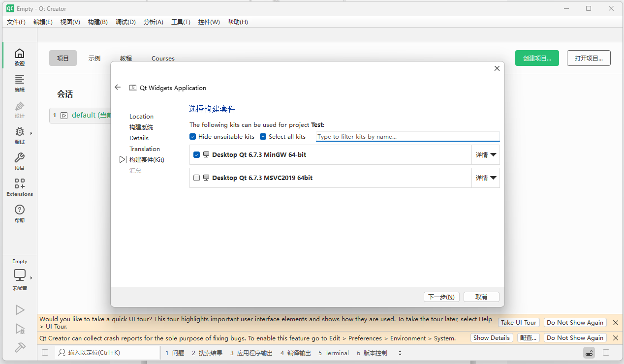
Task: Switch to Edit (编辑) mode
Action: coord(19,83)
